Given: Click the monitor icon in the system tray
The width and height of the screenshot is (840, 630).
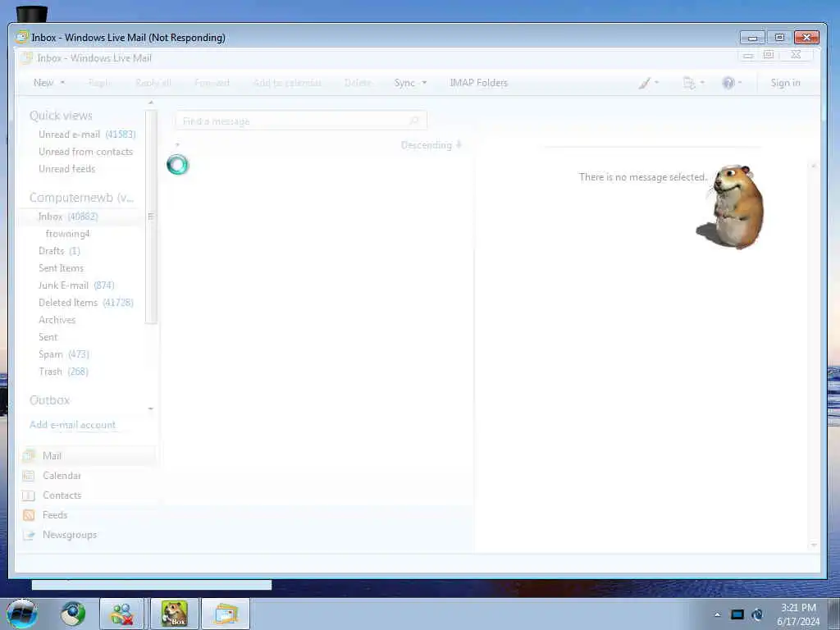Looking at the screenshot, I should (x=737, y=614).
